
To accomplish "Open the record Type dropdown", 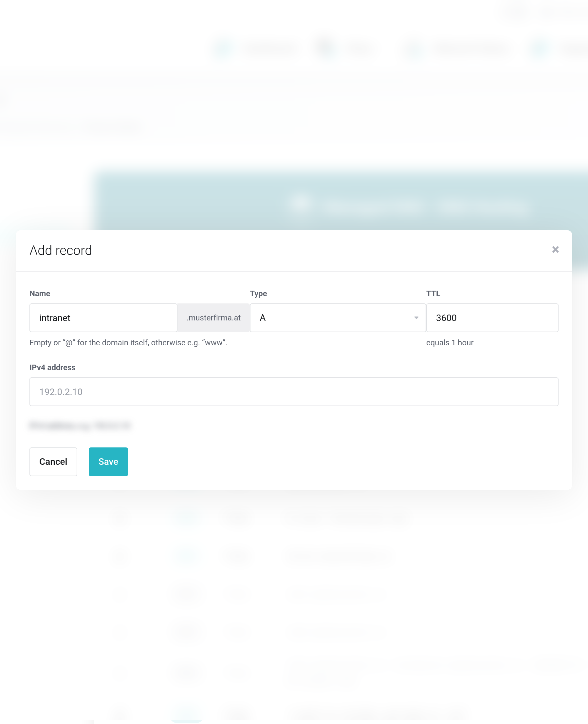I will [x=338, y=317].
